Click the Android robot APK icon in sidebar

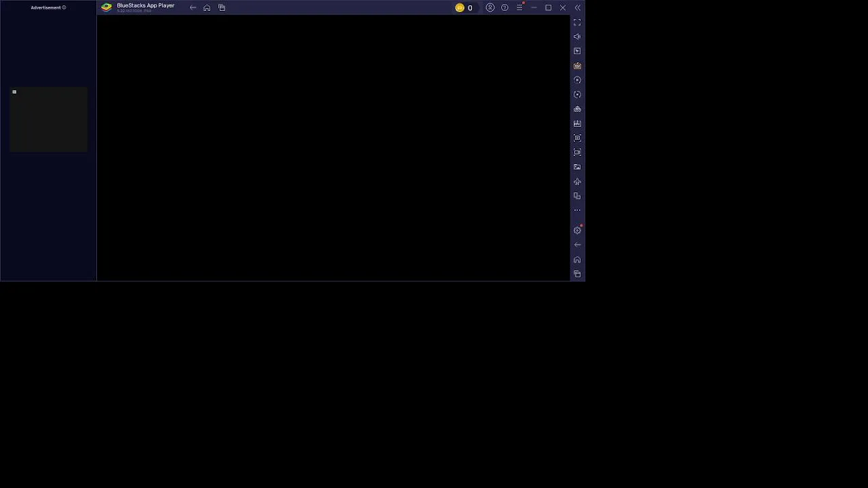577,109
